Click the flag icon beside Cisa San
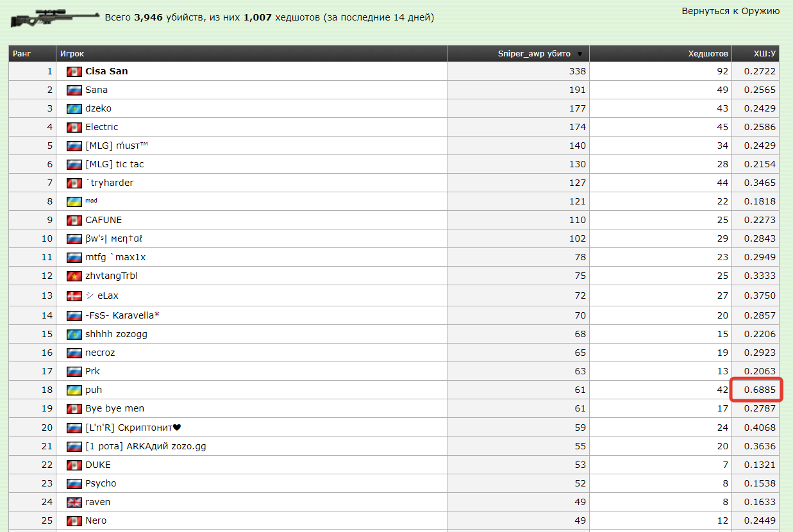This screenshot has height=532, width=793. pyautogui.click(x=74, y=72)
